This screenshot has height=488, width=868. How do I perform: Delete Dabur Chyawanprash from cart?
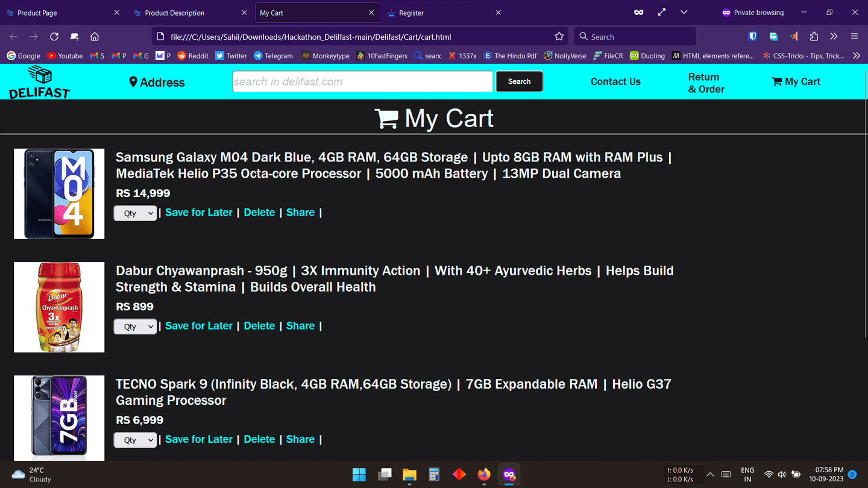259,325
